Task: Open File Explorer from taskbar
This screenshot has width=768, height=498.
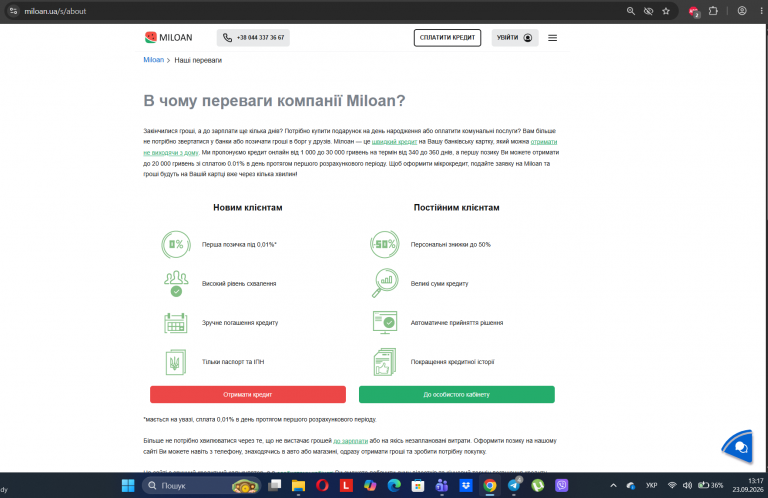Action: (x=298, y=485)
